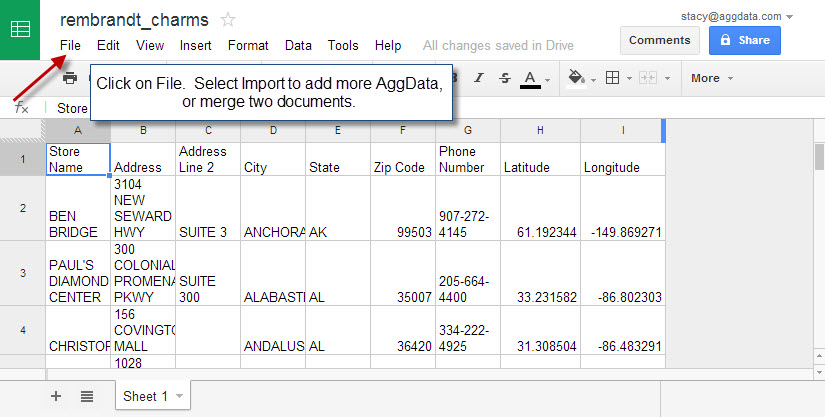Click the borders grid icon
This screenshot has height=417, width=825.
coord(612,78)
